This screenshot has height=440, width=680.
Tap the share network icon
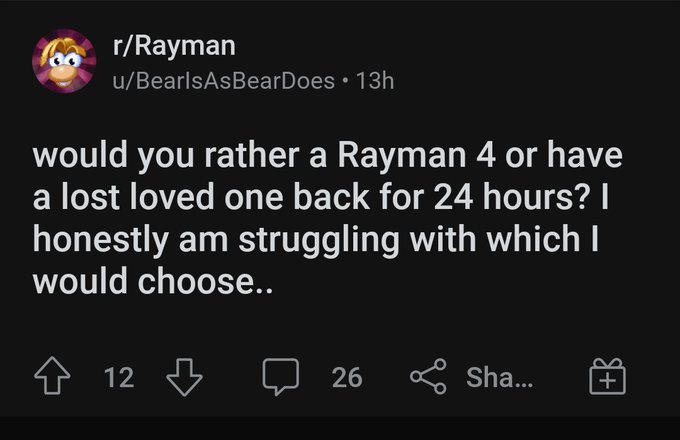[428, 376]
